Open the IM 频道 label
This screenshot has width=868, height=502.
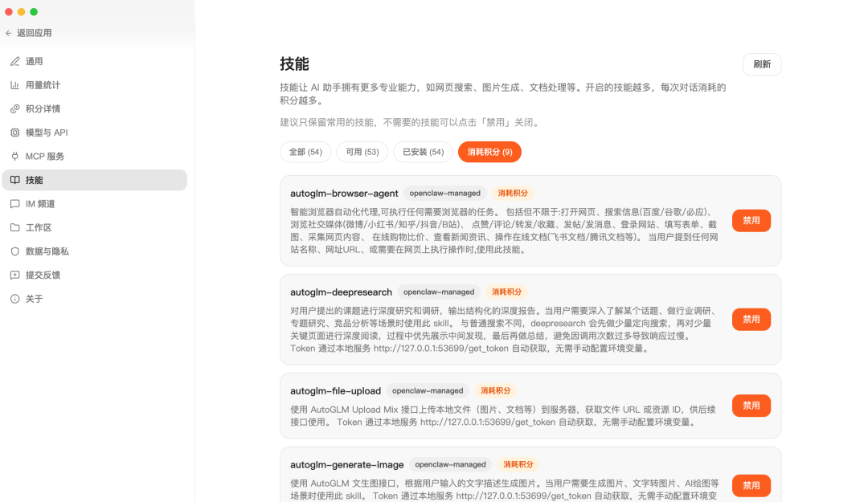(40, 204)
